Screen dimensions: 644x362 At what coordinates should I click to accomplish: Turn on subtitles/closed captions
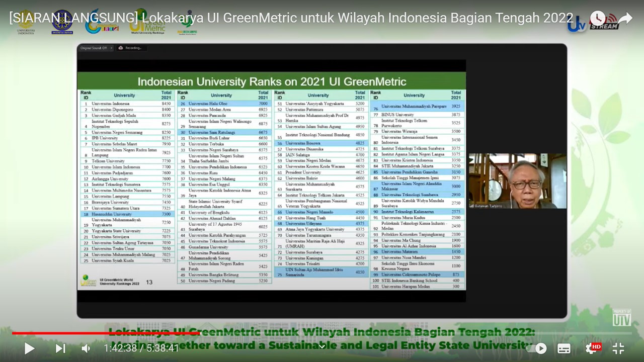(x=564, y=348)
